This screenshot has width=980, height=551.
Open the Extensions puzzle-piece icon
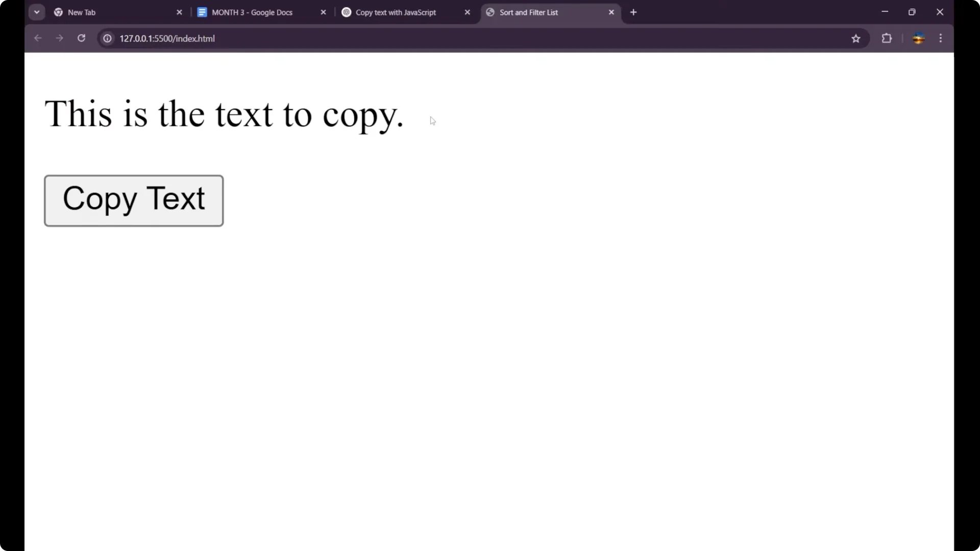[x=887, y=38]
